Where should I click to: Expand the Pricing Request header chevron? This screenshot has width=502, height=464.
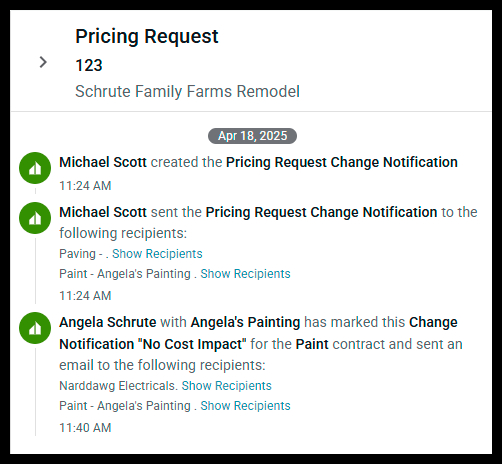click(x=43, y=62)
